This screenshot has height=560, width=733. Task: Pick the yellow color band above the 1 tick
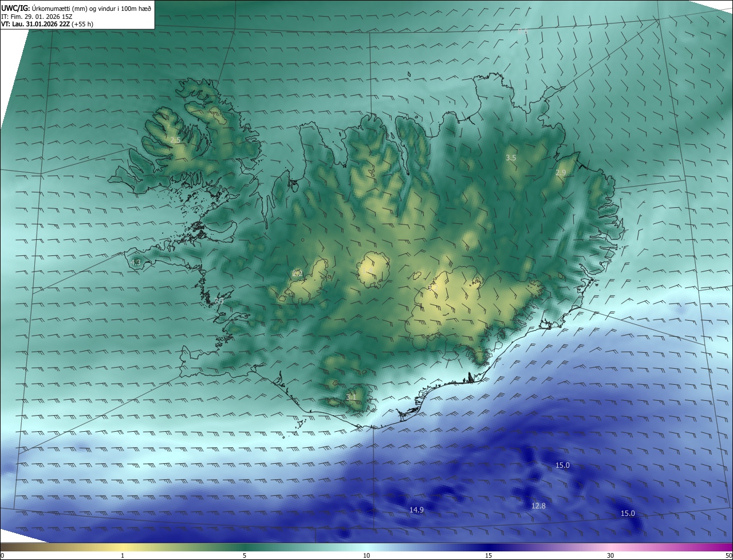tap(123, 547)
